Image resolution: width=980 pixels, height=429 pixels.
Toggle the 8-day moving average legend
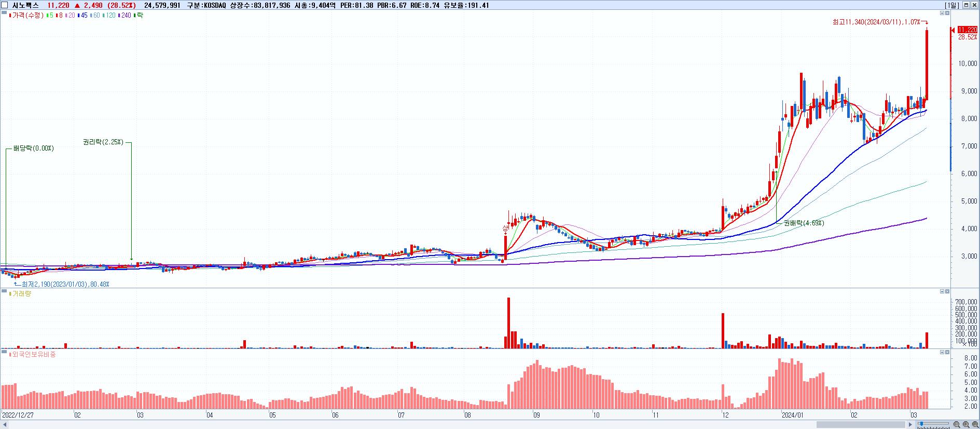[x=59, y=15]
